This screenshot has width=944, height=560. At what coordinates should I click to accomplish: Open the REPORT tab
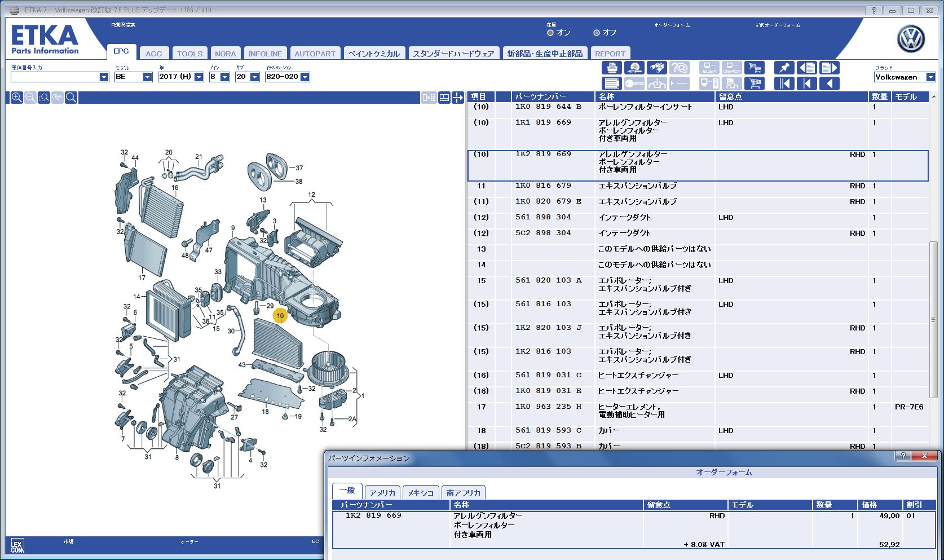tap(610, 54)
